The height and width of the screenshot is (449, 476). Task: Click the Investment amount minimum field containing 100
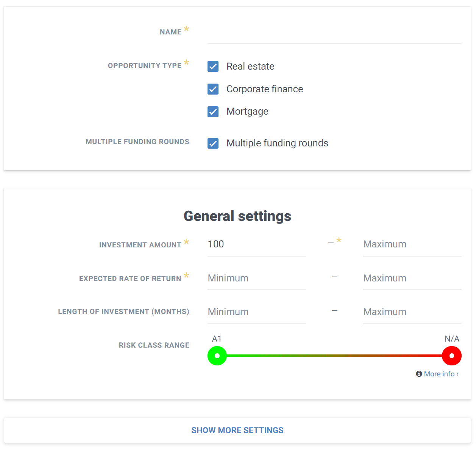[x=257, y=244]
